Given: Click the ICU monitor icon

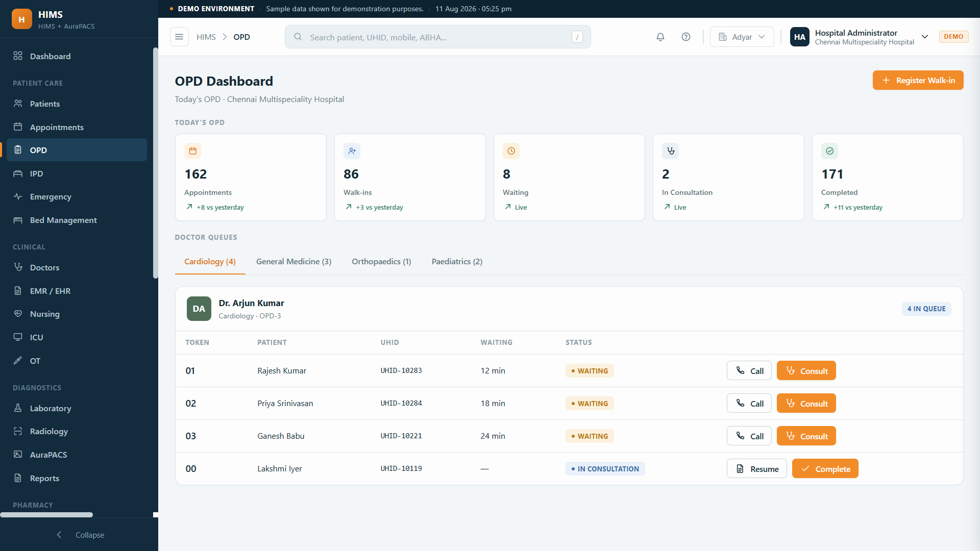Looking at the screenshot, I should click(18, 337).
